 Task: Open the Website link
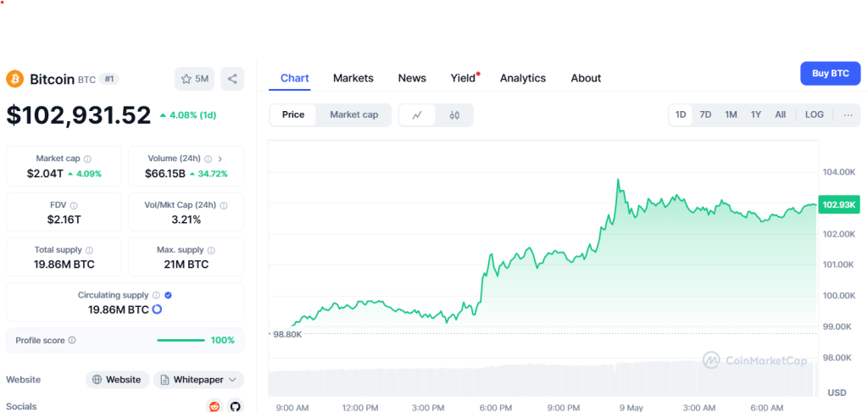[117, 380]
